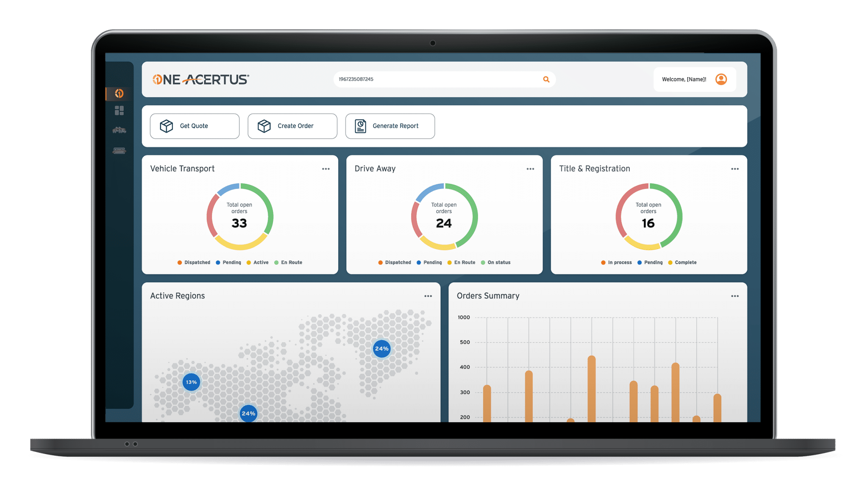Open Drive Away card three-dot menu
This screenshot has height=482, width=868.
pyautogui.click(x=530, y=169)
